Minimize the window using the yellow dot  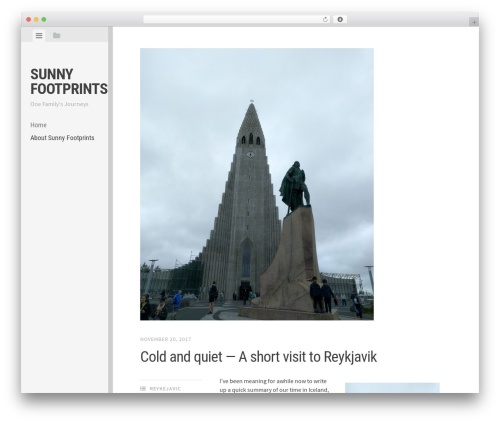(36, 20)
